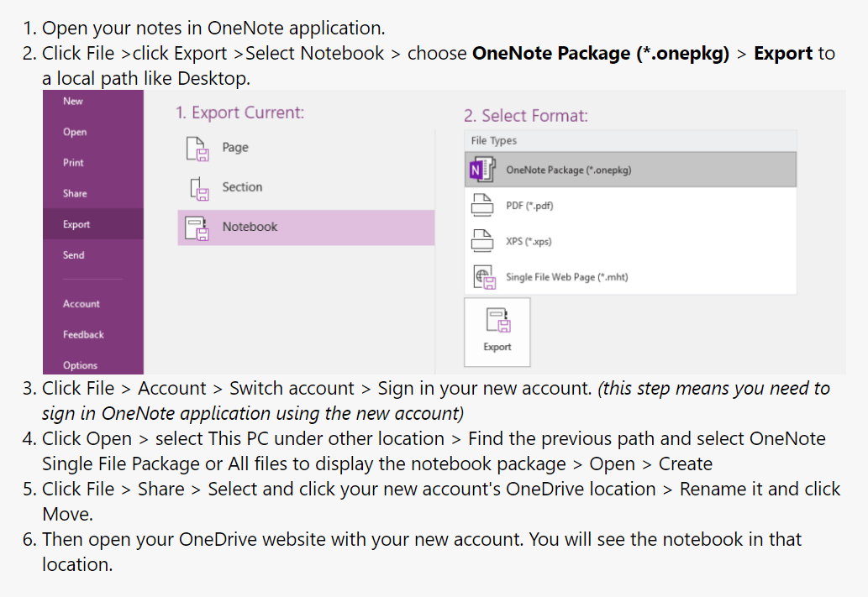Click the OneNote Package purple N icon
Viewport: 868px width, 597px height.
pos(481,170)
